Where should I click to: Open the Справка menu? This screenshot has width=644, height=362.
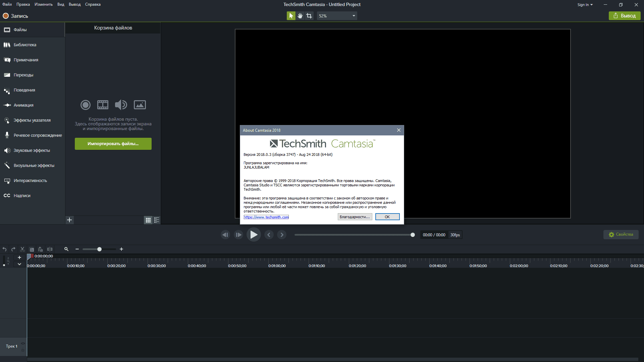93,4
